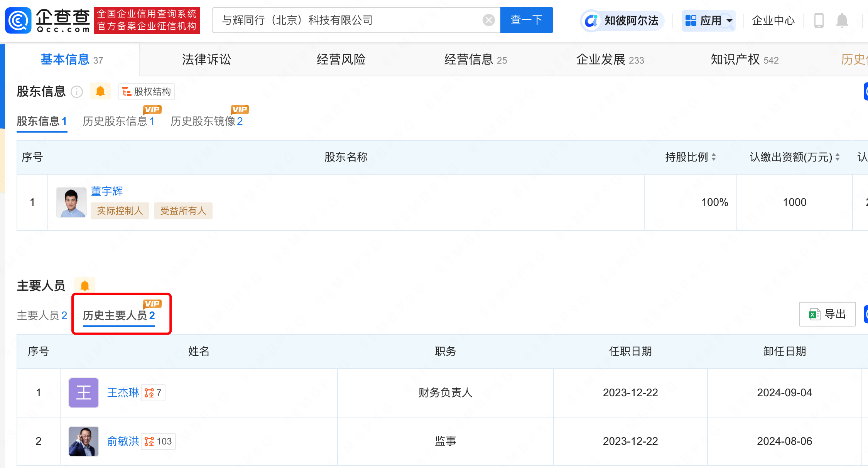Open 企业中心 link
Viewport: 868px width, 468px height.
click(x=773, y=20)
